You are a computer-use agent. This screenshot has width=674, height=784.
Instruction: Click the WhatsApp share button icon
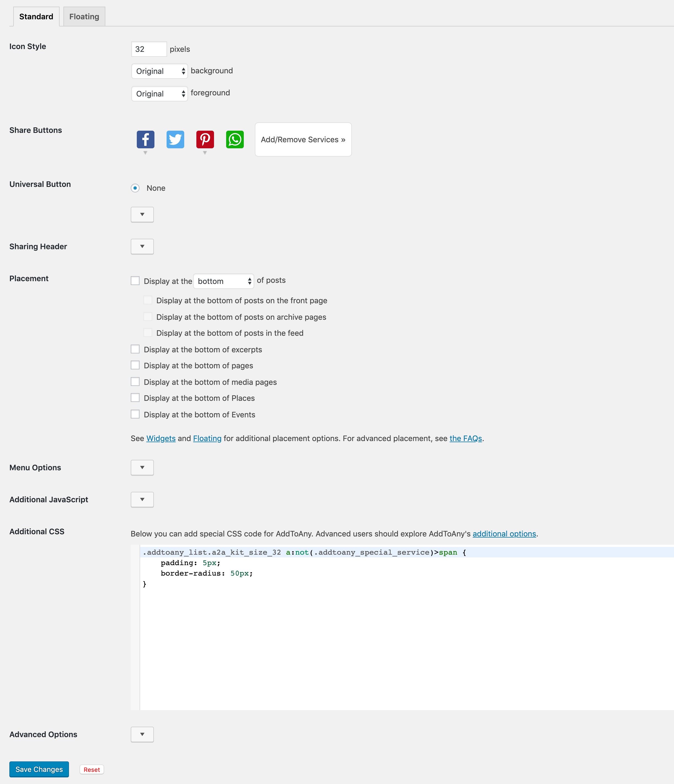[235, 139]
